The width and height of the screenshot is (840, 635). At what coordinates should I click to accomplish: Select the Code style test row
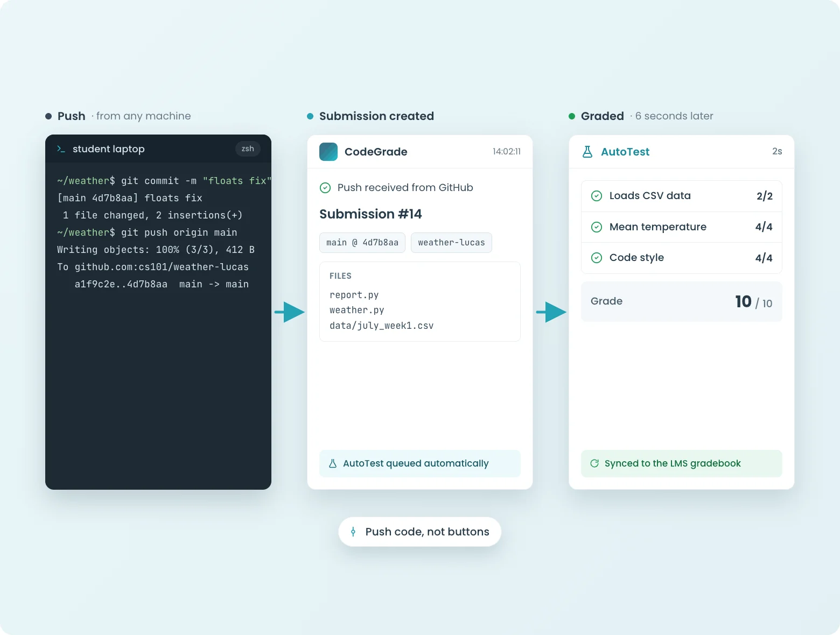(682, 258)
